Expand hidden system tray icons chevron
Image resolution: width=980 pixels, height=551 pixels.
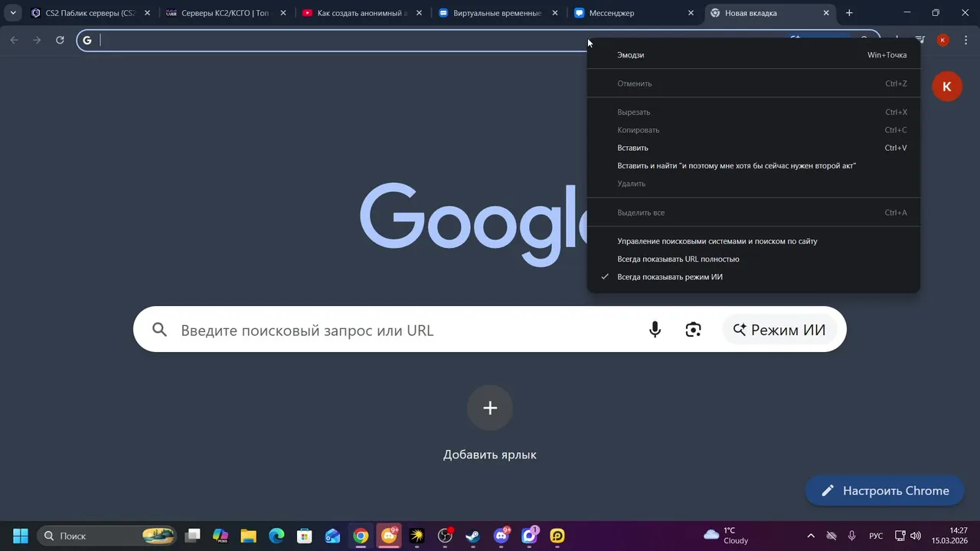[x=811, y=536]
